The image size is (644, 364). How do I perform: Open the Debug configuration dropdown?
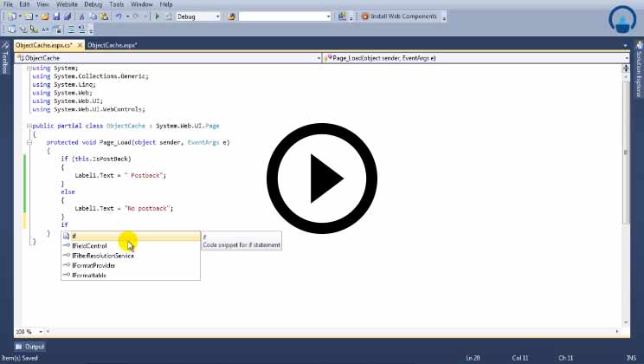216,16
